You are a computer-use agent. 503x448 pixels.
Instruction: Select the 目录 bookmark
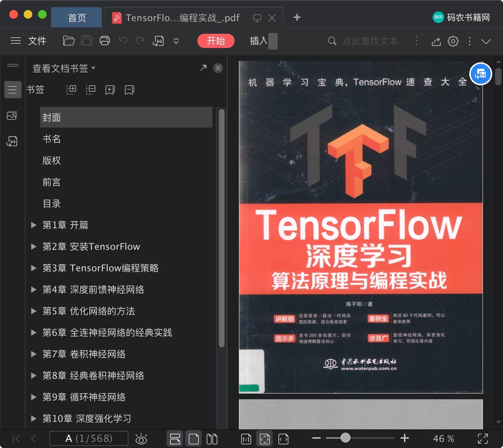(x=52, y=204)
